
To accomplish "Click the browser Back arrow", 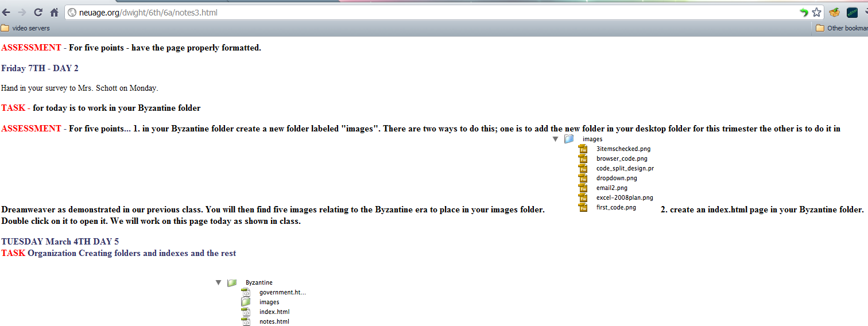I will [6, 13].
